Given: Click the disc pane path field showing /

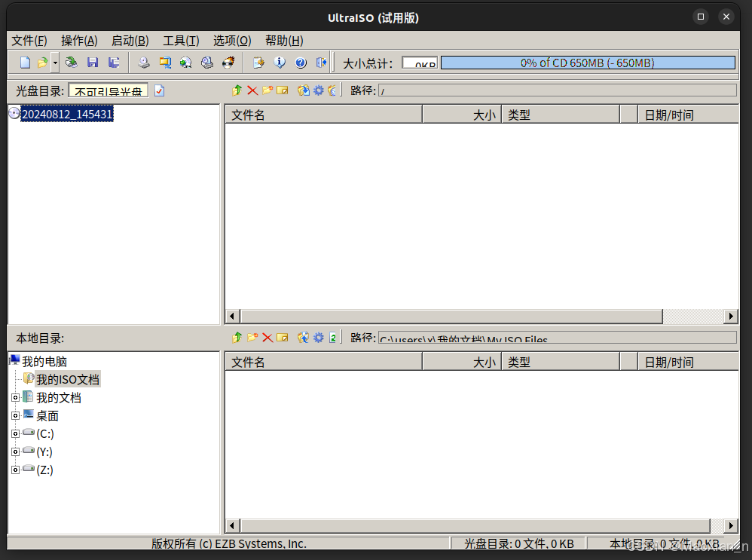Looking at the screenshot, I should click(558, 90).
